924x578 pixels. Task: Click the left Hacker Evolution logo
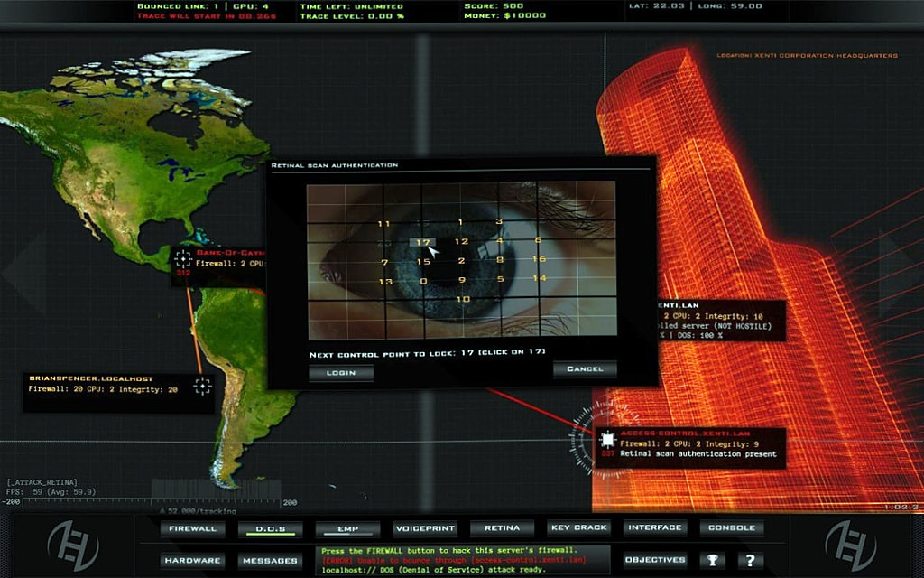[73, 545]
